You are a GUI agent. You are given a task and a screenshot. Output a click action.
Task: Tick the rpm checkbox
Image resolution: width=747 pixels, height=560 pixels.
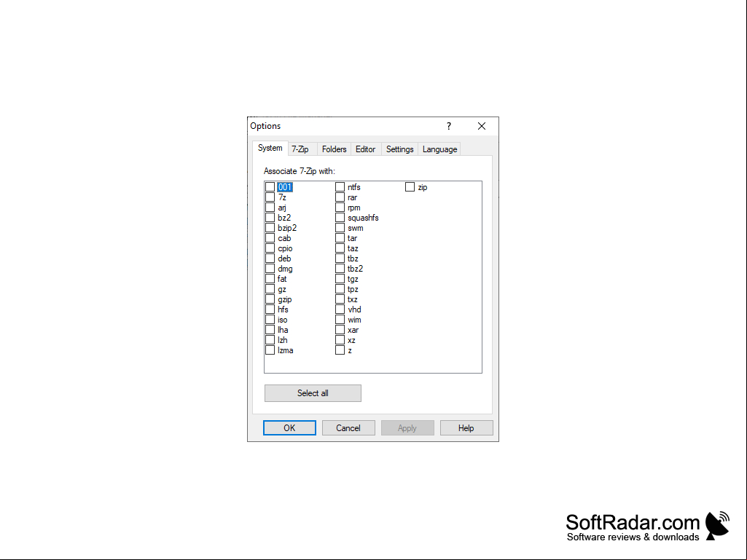(340, 208)
